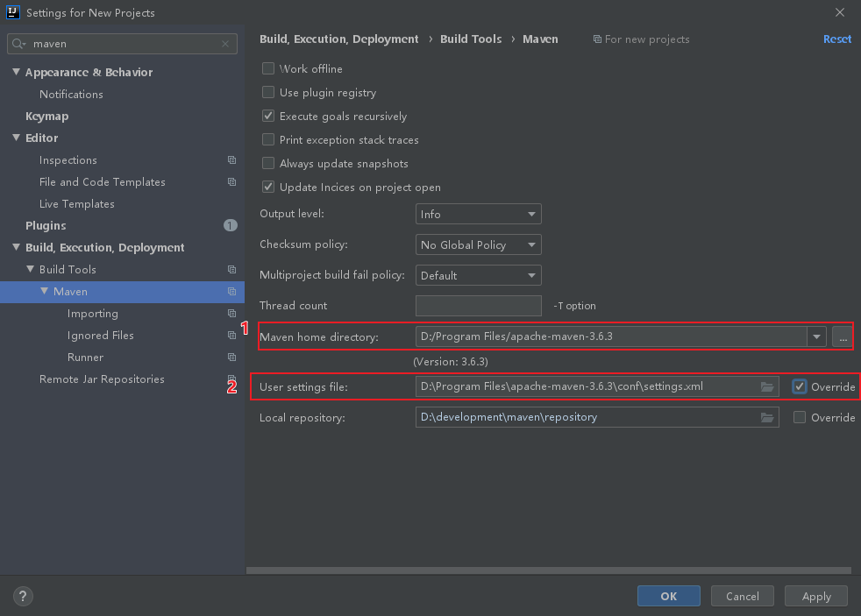The width and height of the screenshot is (861, 616).
Task: Uncheck Override for User settings file
Action: (800, 386)
